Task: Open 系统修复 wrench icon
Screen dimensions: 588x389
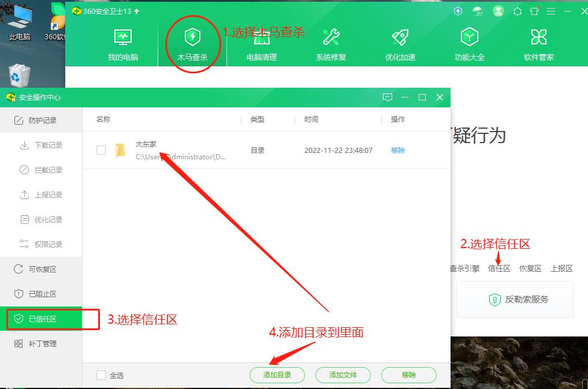Action: (x=331, y=38)
